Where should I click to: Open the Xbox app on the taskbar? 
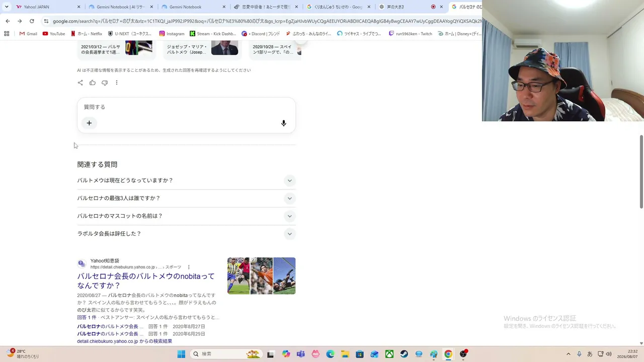coord(389,354)
